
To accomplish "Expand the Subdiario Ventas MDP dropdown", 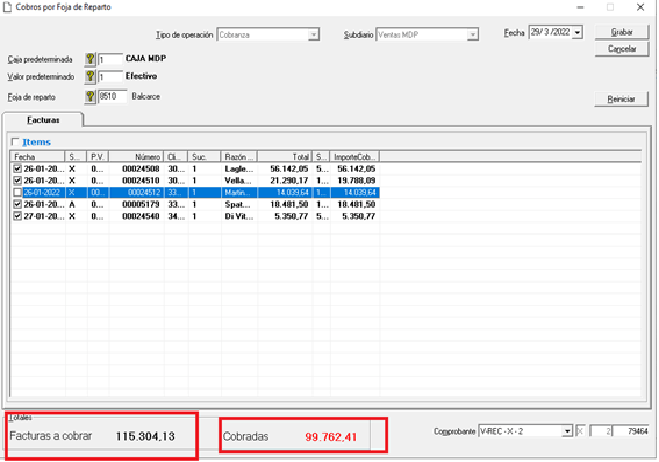I will pyautogui.click(x=472, y=35).
